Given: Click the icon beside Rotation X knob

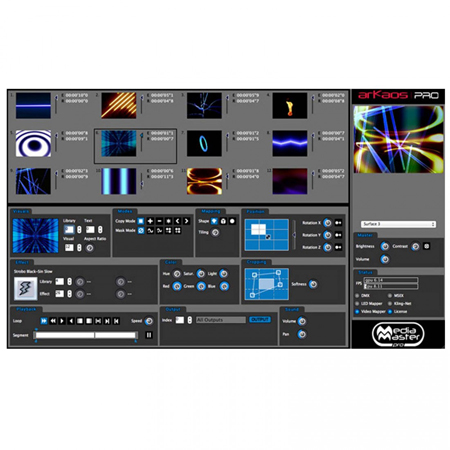Looking at the screenshot, I should coord(338,223).
